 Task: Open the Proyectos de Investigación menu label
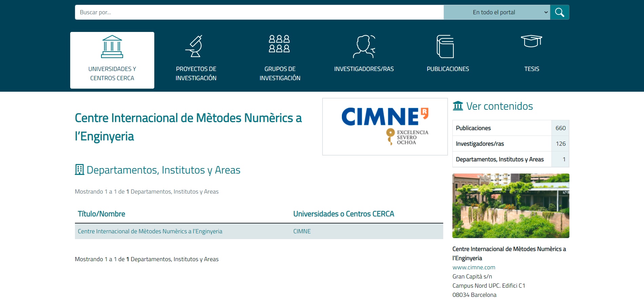coord(196,73)
